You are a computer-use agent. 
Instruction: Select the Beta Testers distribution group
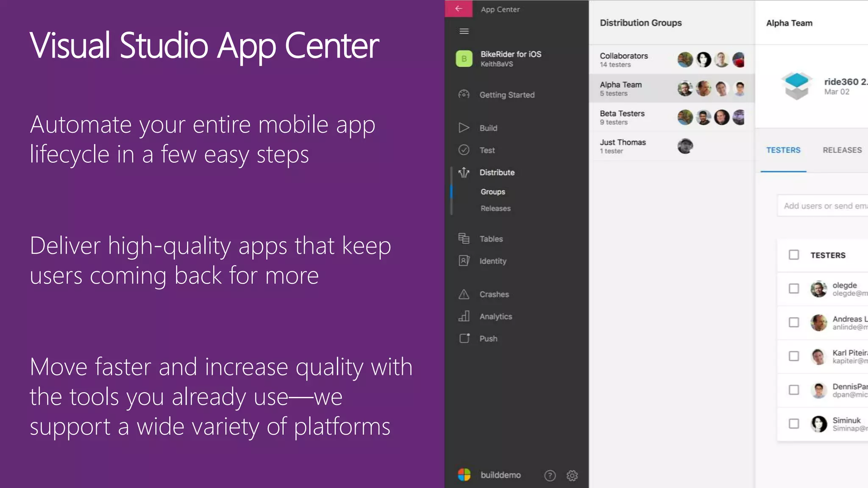(672, 117)
